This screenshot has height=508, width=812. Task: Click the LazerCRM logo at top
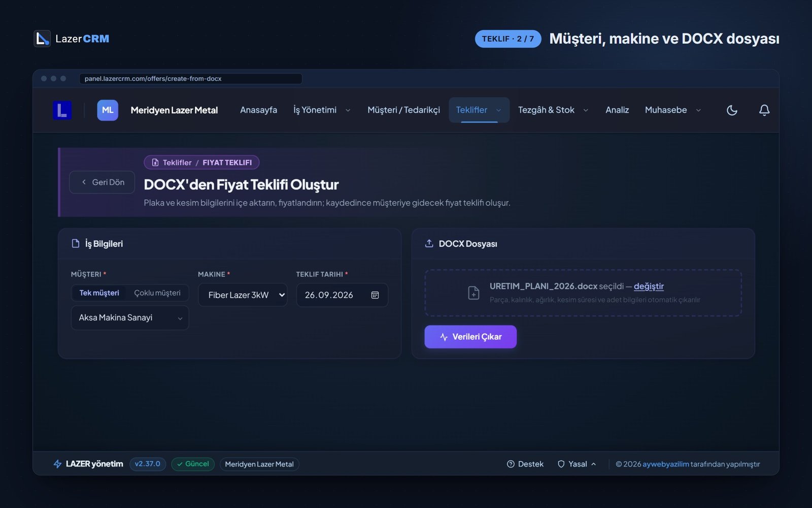click(x=72, y=39)
